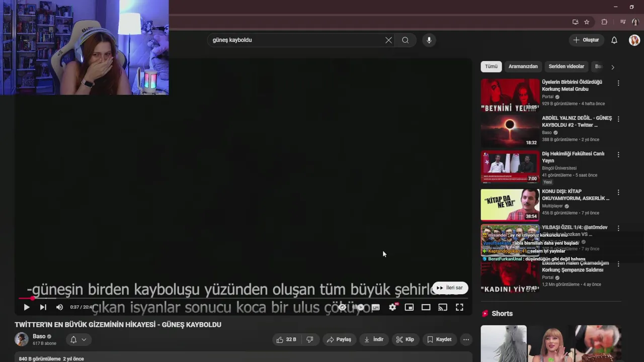Toggle subtitles/closed captions button
This screenshot has width=644, height=362.
(x=376, y=307)
